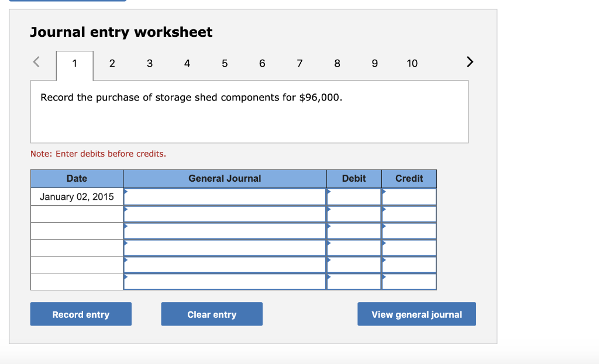Select the currently active tab 1
The image size is (599, 364).
(74, 64)
